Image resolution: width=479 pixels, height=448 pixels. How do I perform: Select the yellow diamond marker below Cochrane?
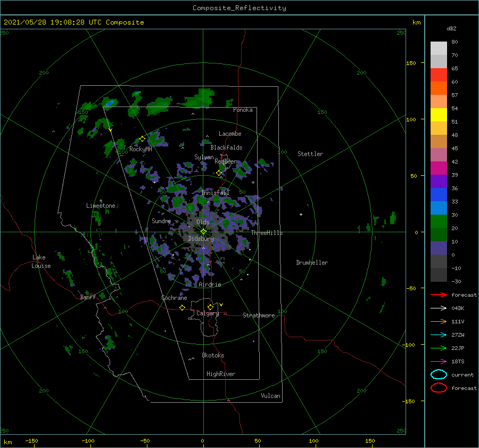(x=182, y=307)
